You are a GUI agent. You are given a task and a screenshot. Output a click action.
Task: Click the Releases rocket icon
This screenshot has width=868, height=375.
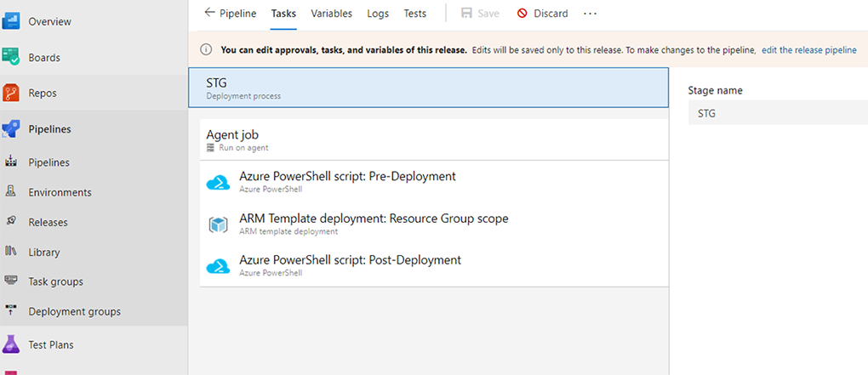(x=11, y=221)
